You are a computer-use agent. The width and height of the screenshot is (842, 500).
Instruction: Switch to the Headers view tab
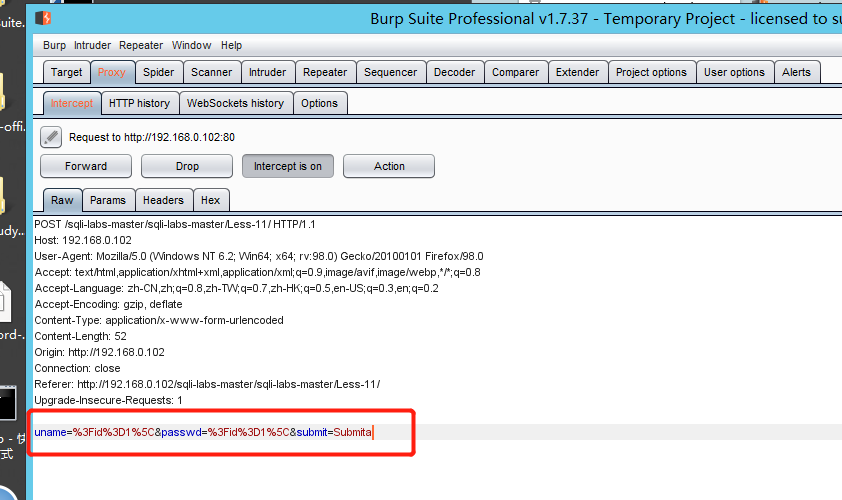coord(163,200)
